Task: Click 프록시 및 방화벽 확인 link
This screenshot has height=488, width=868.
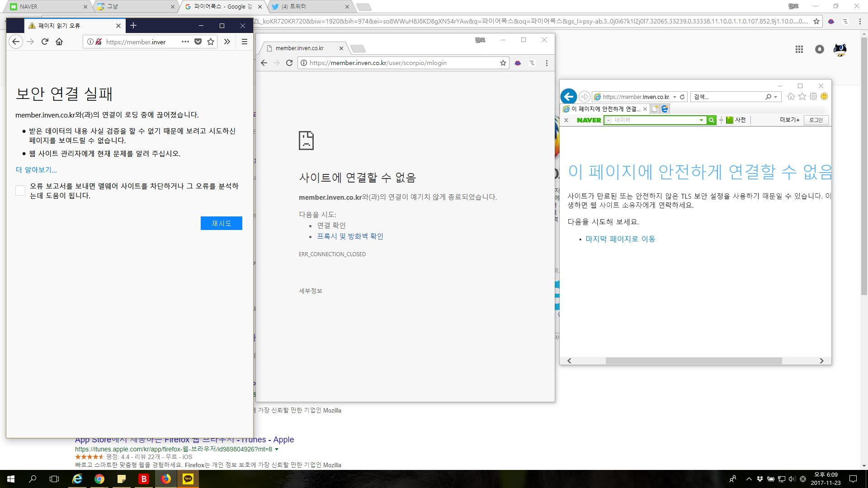Action: [350, 236]
